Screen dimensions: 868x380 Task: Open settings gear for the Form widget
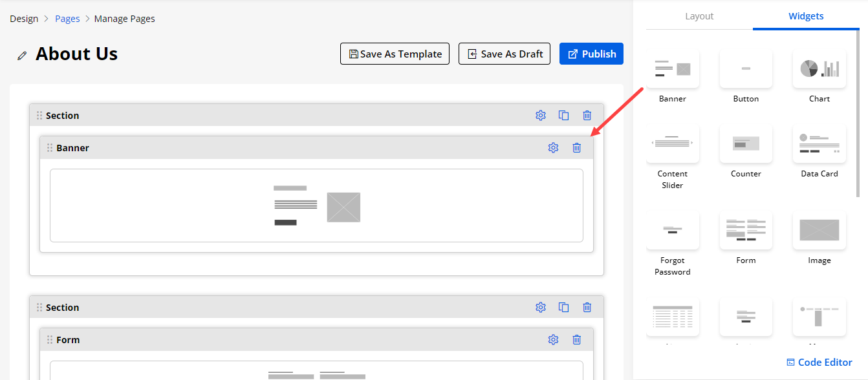coord(553,340)
